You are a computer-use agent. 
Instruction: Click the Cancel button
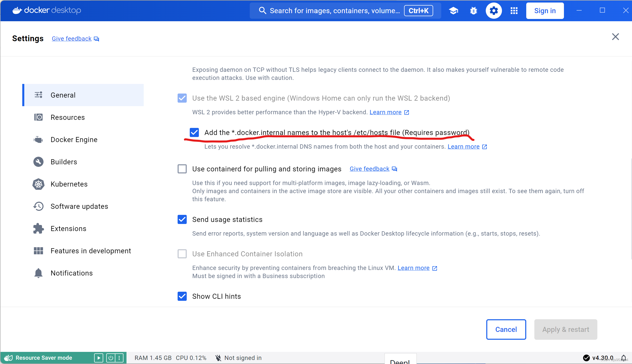pyautogui.click(x=506, y=329)
